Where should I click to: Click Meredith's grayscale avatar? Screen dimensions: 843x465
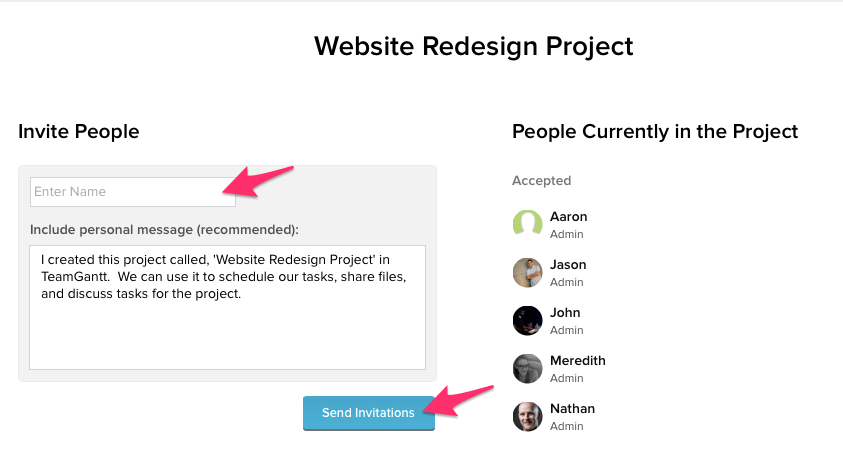coord(527,368)
